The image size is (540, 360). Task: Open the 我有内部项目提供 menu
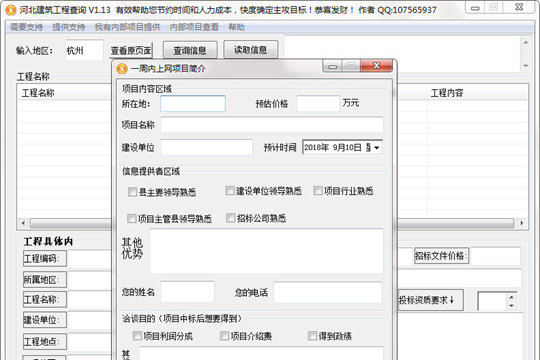[127, 27]
